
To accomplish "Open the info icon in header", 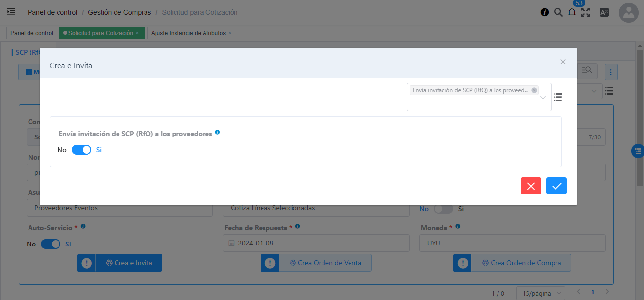I will (x=545, y=13).
